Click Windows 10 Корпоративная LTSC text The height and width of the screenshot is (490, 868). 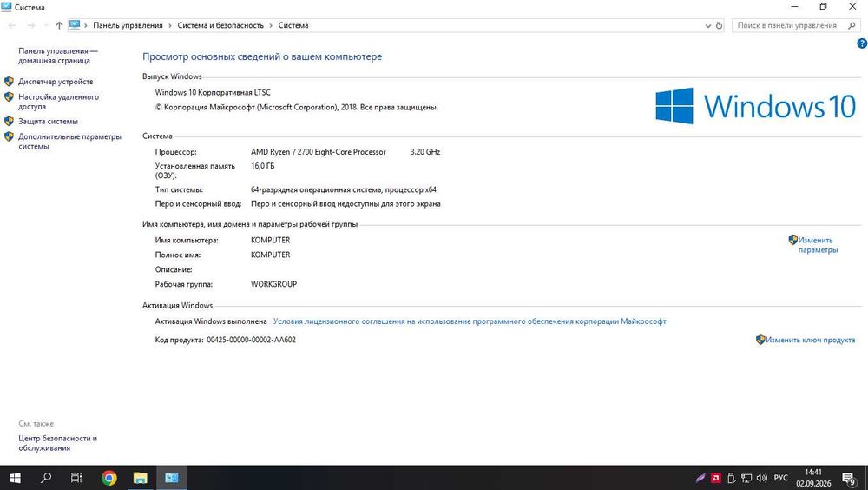click(213, 93)
